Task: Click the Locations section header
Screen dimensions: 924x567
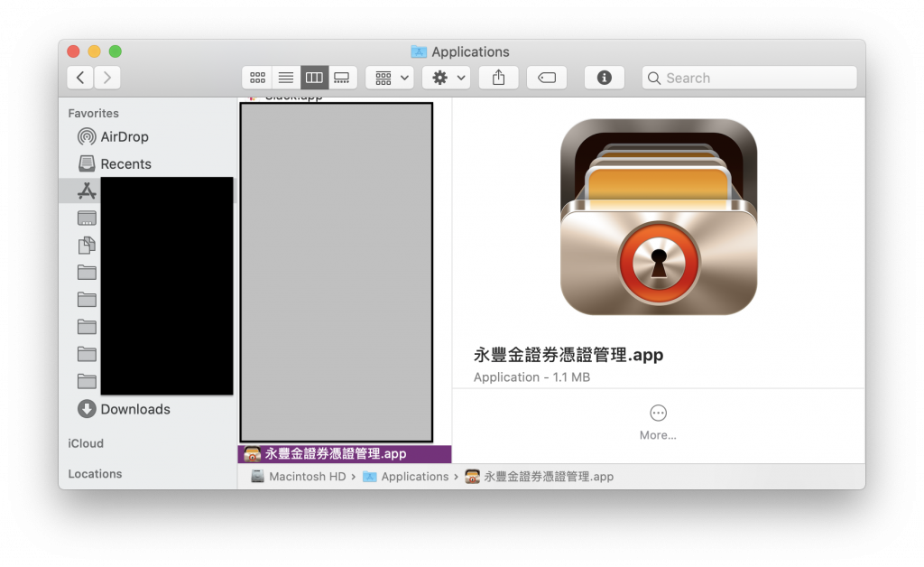Action: (x=95, y=474)
